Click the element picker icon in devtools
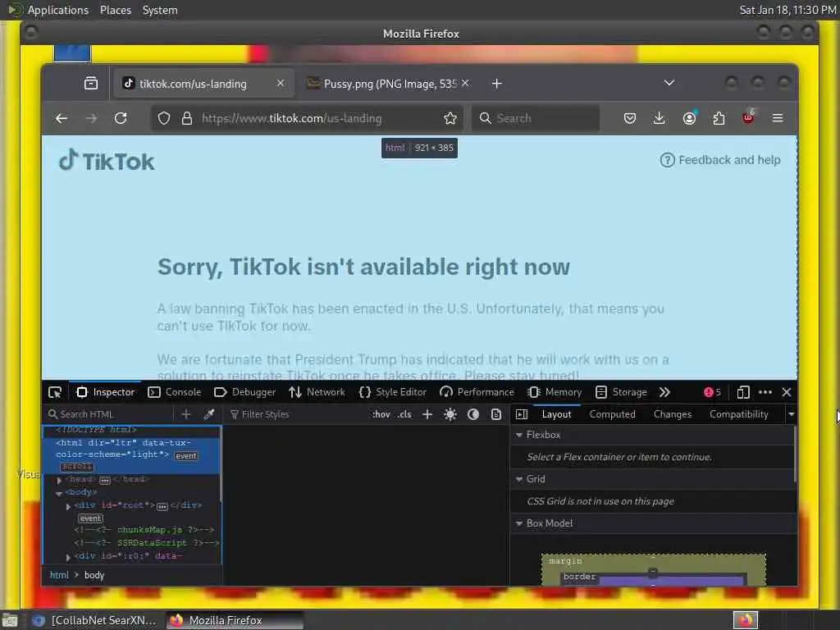This screenshot has height=630, width=840. click(x=55, y=392)
